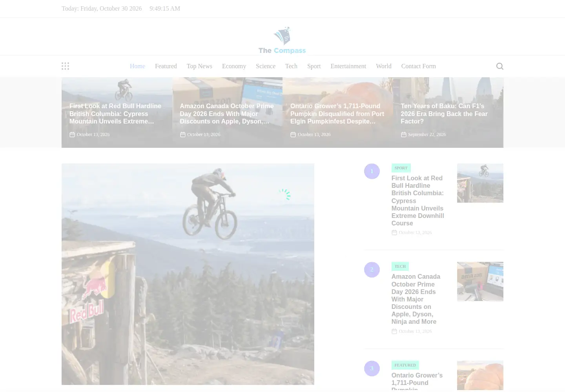565x392 pixels.
Task: Open Ten Years of Baku headline
Action: (x=444, y=114)
